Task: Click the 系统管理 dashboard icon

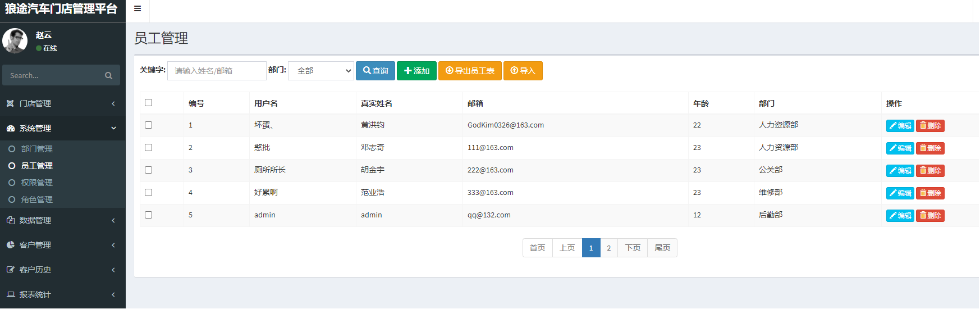Action: [10, 128]
